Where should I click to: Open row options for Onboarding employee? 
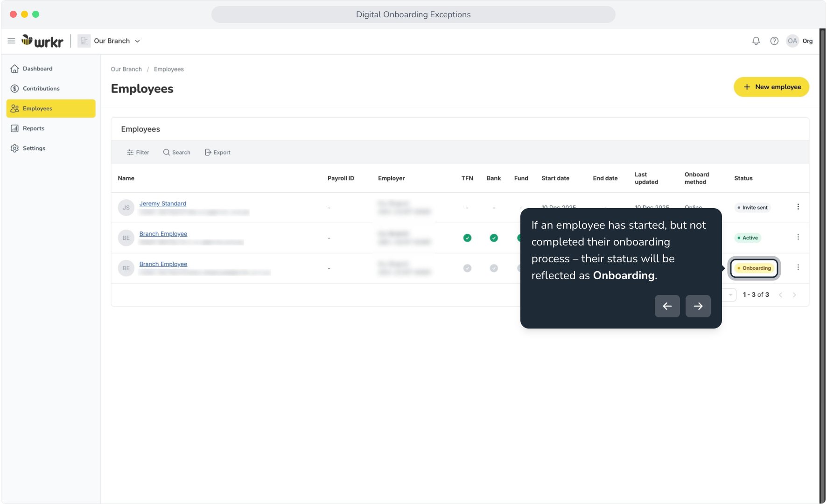[x=798, y=267]
